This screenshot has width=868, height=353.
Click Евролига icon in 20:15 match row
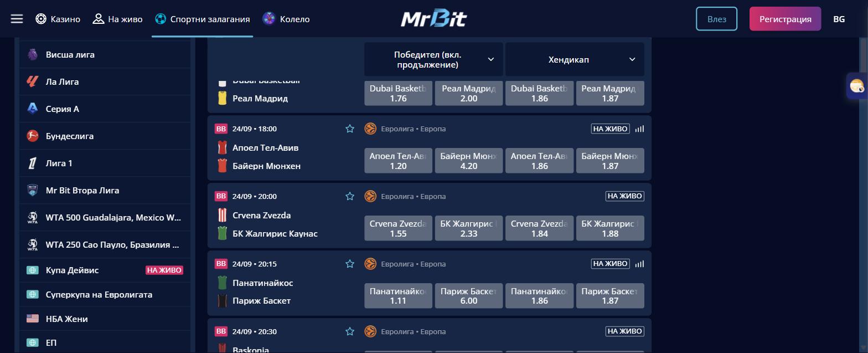pos(370,264)
